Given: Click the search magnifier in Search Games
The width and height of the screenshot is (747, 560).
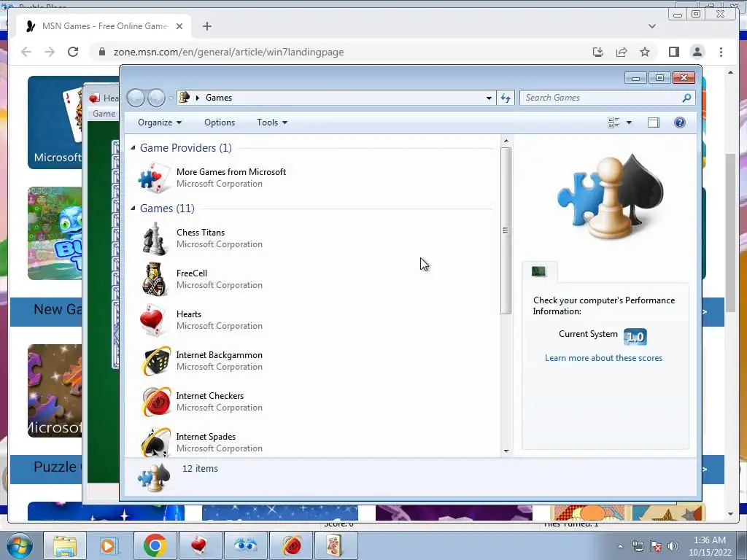Looking at the screenshot, I should 686,98.
